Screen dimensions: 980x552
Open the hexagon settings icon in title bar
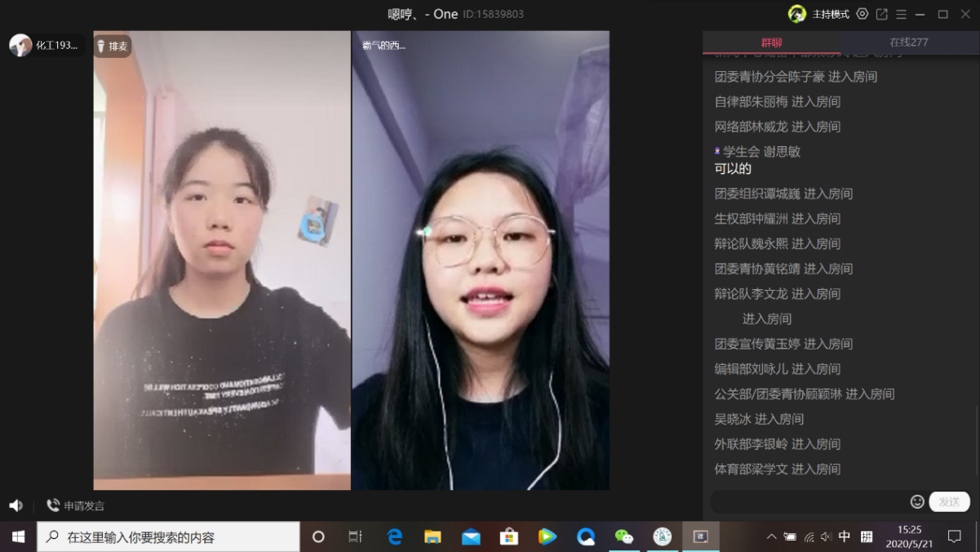(x=862, y=14)
